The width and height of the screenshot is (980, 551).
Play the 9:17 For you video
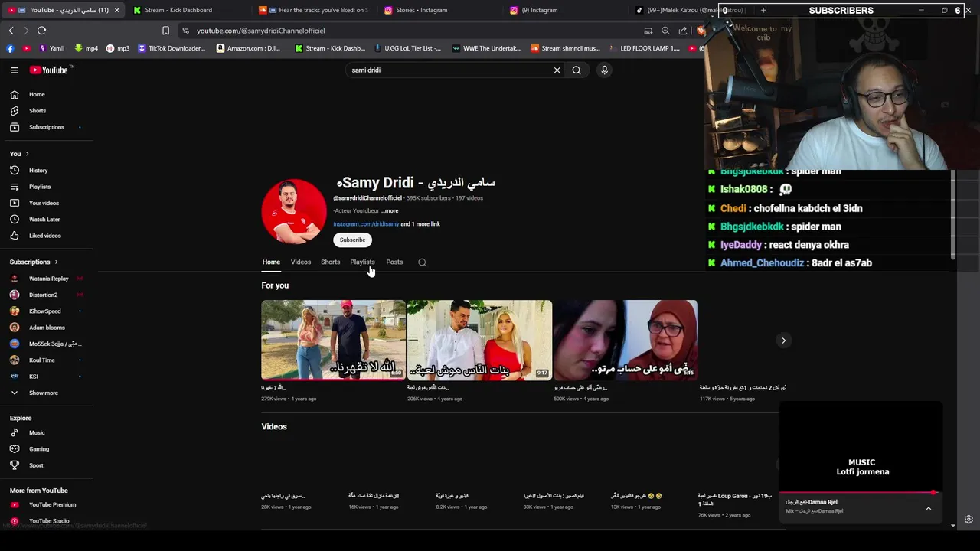click(479, 340)
